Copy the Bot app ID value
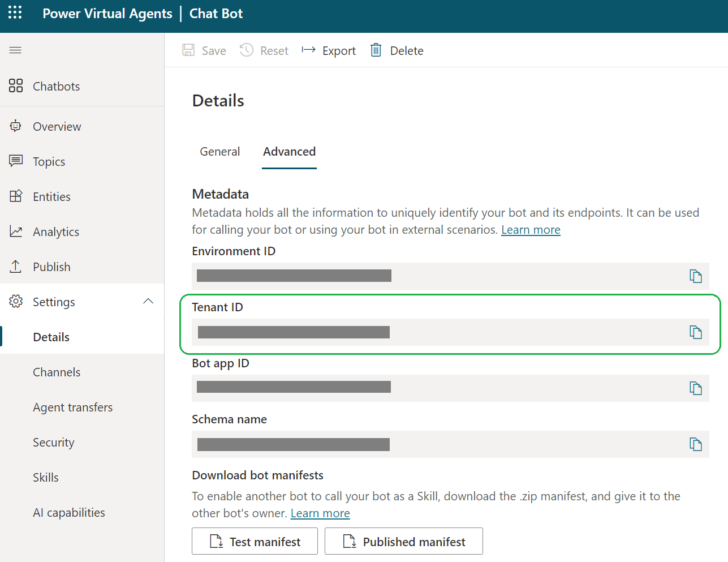Viewport: 728px width, 562px height. tap(695, 388)
